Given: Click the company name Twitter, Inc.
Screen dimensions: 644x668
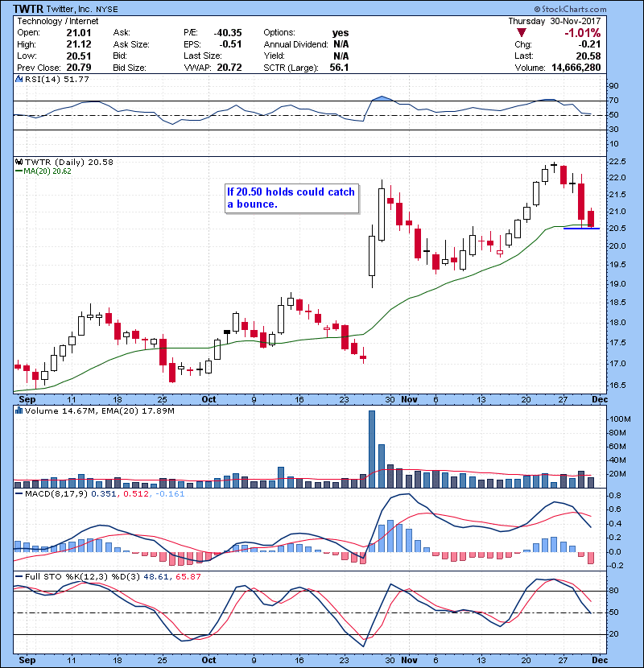Looking at the screenshot, I should click(x=69, y=10).
